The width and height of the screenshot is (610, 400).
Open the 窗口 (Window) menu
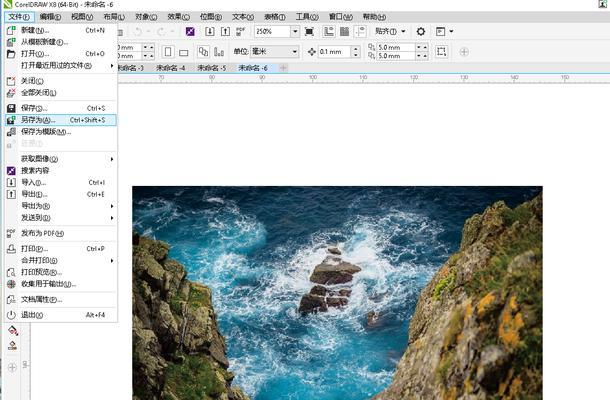340,17
